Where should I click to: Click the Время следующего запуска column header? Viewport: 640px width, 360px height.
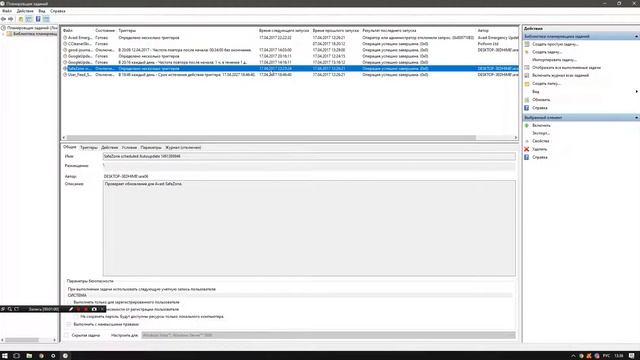(x=284, y=31)
